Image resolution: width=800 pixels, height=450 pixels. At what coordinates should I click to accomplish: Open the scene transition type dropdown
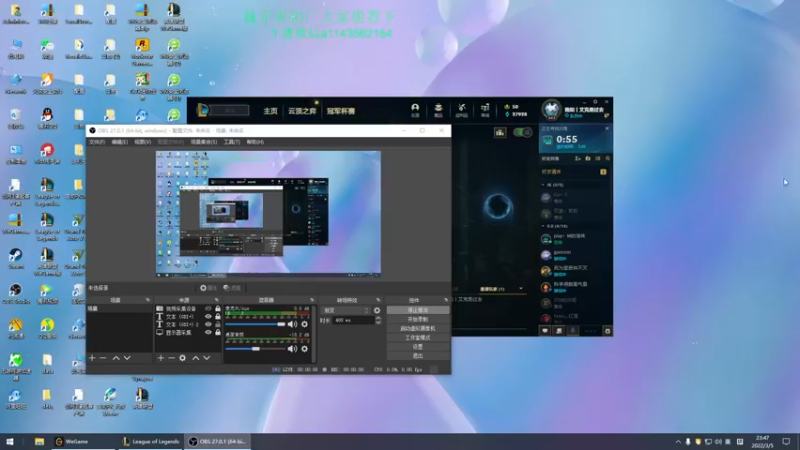click(345, 310)
